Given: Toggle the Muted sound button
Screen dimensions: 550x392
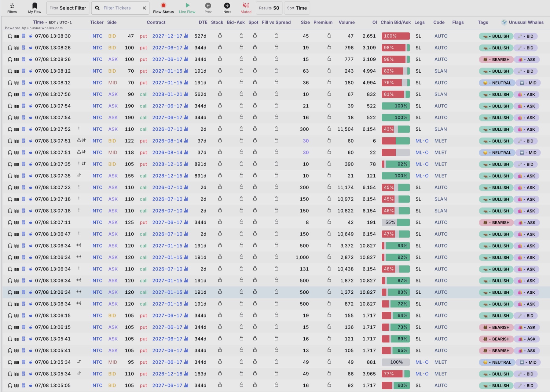Looking at the screenshot, I should tap(246, 5).
